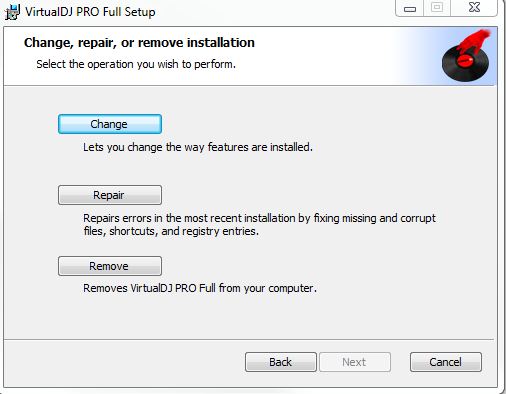Click the greyed-out maximize window button

point(437,8)
